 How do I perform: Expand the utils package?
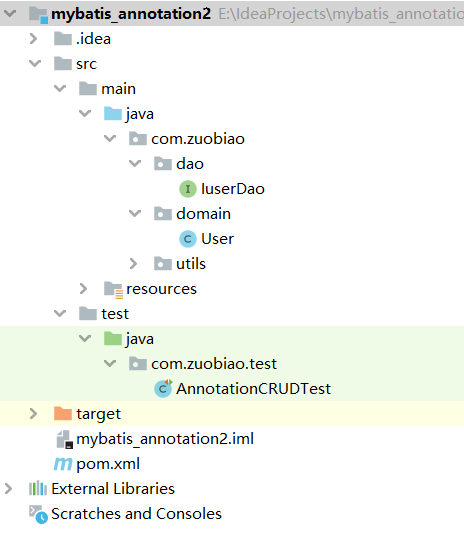click(133, 264)
